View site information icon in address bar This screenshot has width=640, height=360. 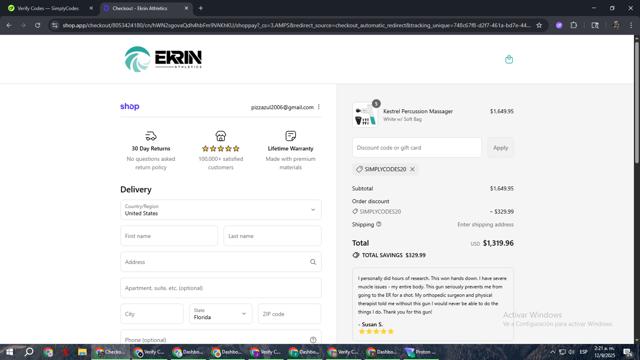[x=55, y=25]
